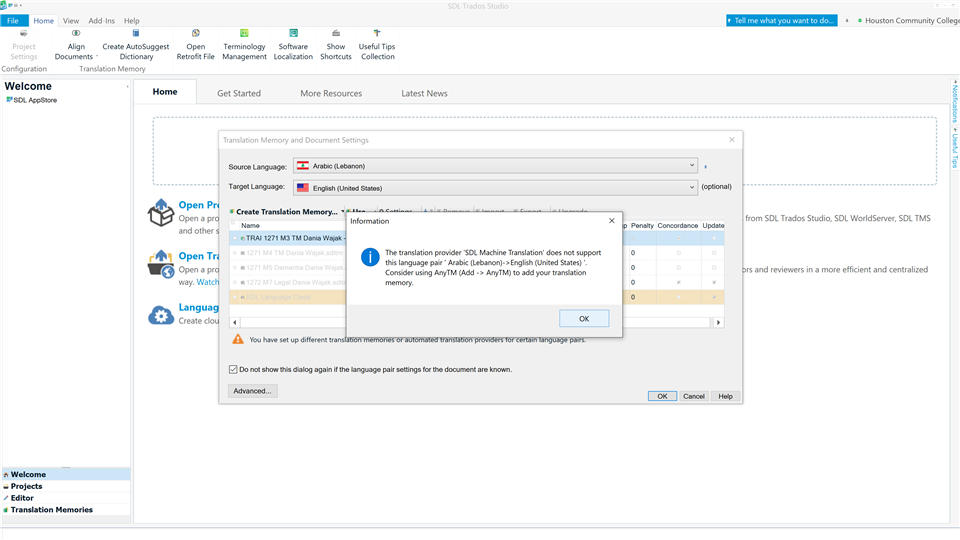
Task: Select Translation Memories in navigation pane
Action: [x=66, y=509]
